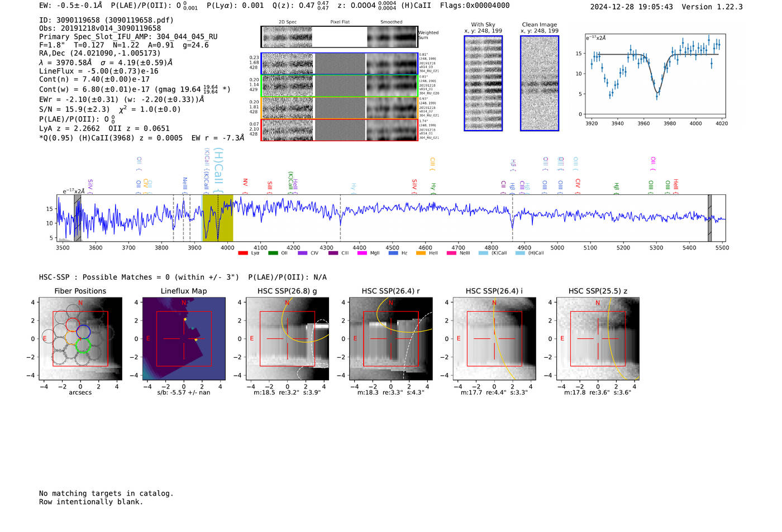Image resolution: width=782 pixels, height=532 pixels.
Task: Click the CIV purple legend swatch
Action: [303, 253]
